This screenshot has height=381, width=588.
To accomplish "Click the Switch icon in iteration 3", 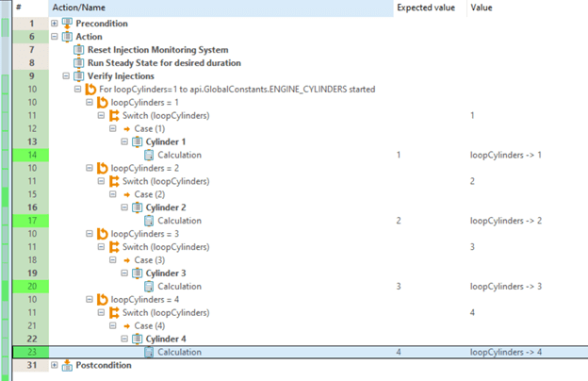I will [114, 247].
